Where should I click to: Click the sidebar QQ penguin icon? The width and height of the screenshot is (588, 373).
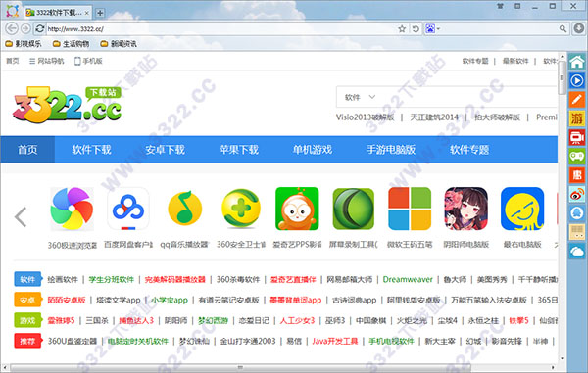pos(577,213)
